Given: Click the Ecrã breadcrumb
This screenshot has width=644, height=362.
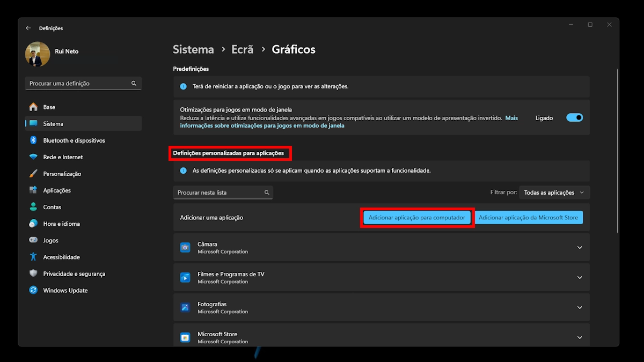Looking at the screenshot, I should coord(242,49).
